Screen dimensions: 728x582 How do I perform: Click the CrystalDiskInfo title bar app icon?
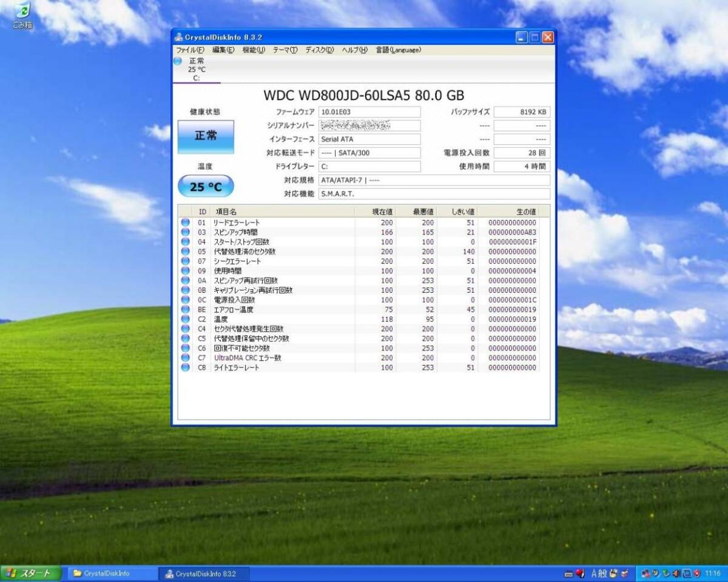click(x=179, y=38)
